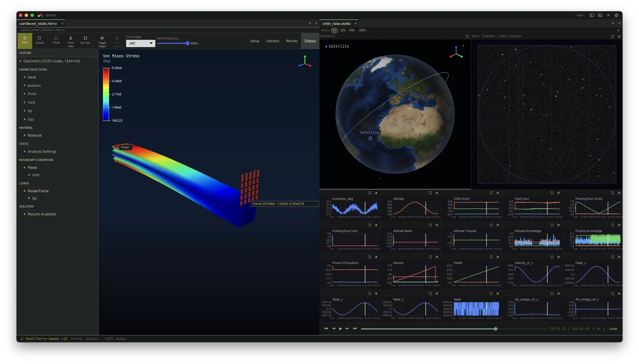The image size is (639, 364).
Task: Maximize the Star Tracker panel
Action: [613, 37]
